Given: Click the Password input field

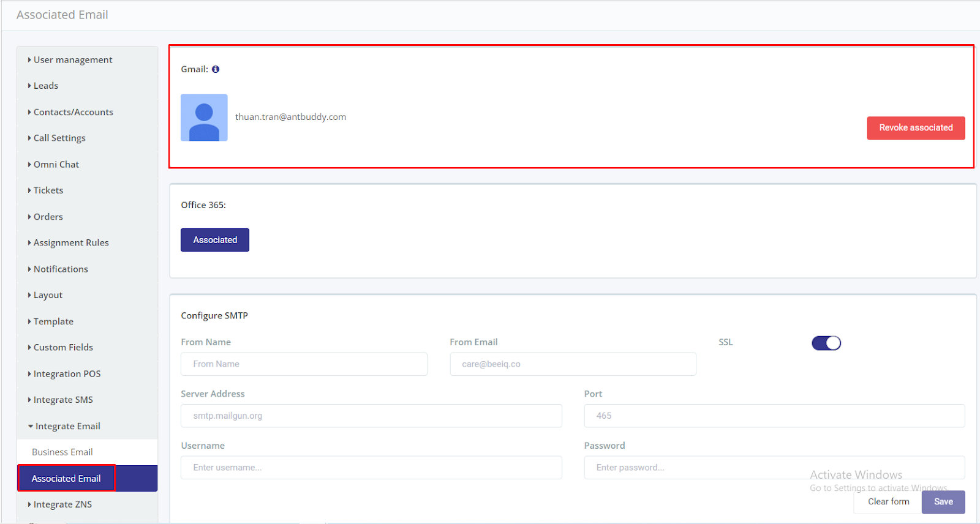Looking at the screenshot, I should [774, 468].
